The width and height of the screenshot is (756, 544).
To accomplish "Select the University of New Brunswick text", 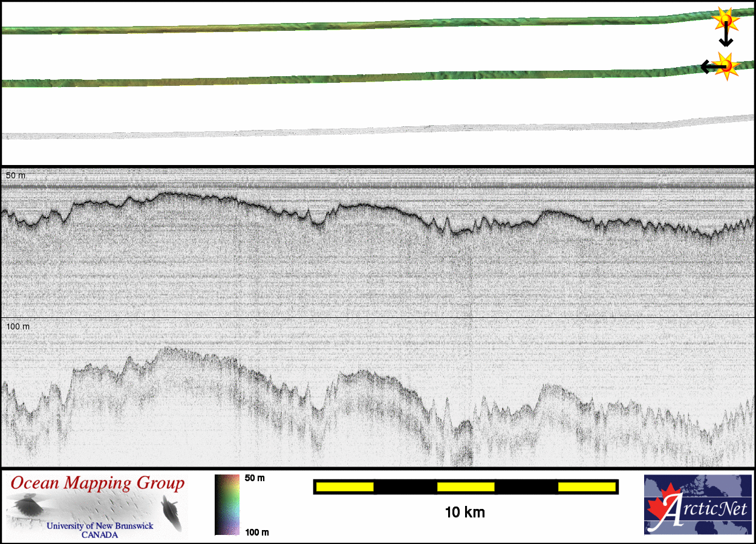I will point(100,526).
